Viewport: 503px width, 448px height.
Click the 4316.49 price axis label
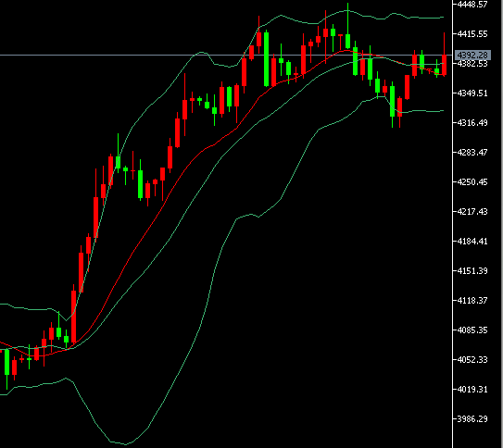click(x=472, y=123)
